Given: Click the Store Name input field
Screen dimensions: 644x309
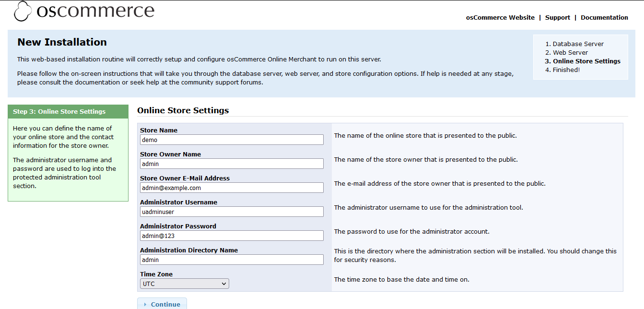Looking at the screenshot, I should click(232, 140).
